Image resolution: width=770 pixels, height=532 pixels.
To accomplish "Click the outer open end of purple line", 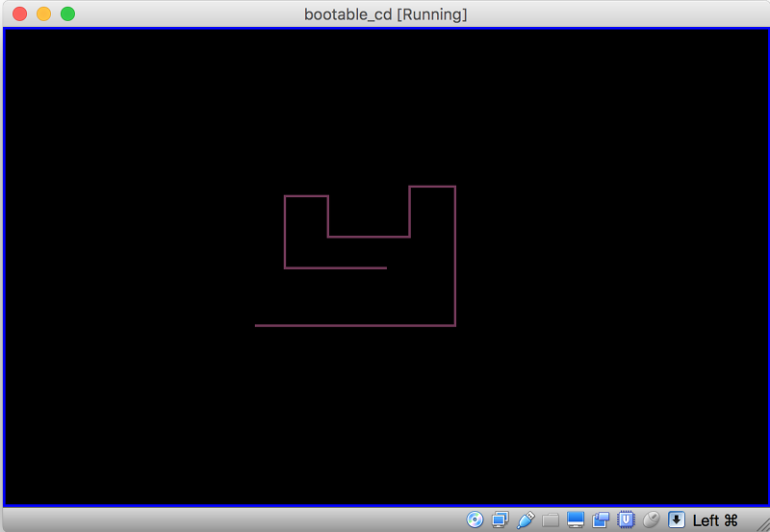I will [x=257, y=326].
